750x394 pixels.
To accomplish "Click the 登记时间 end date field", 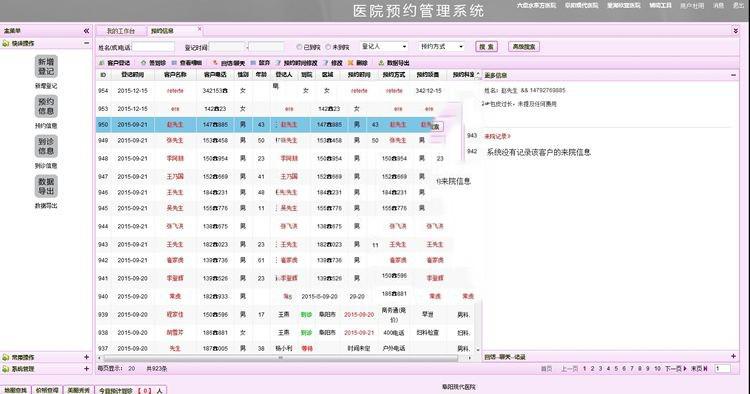I will point(266,47).
